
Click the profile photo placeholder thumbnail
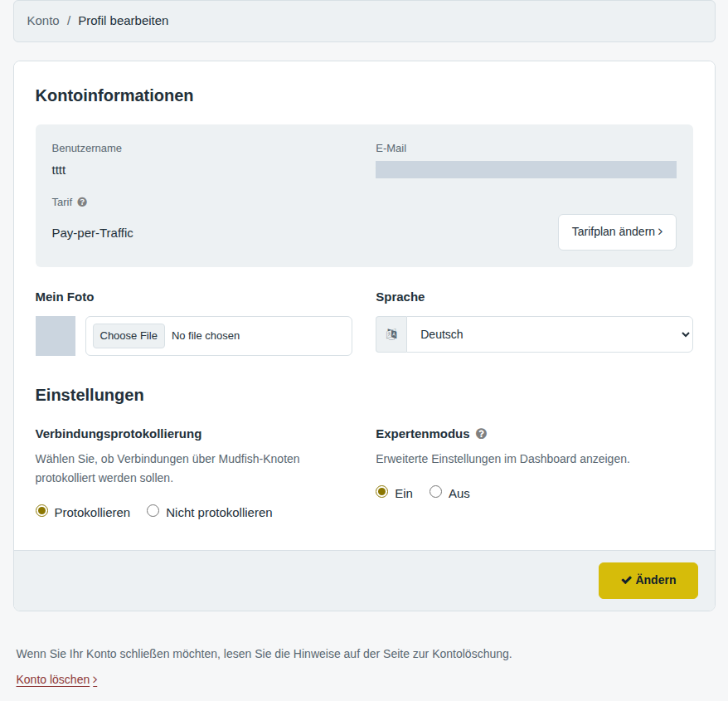click(x=56, y=336)
